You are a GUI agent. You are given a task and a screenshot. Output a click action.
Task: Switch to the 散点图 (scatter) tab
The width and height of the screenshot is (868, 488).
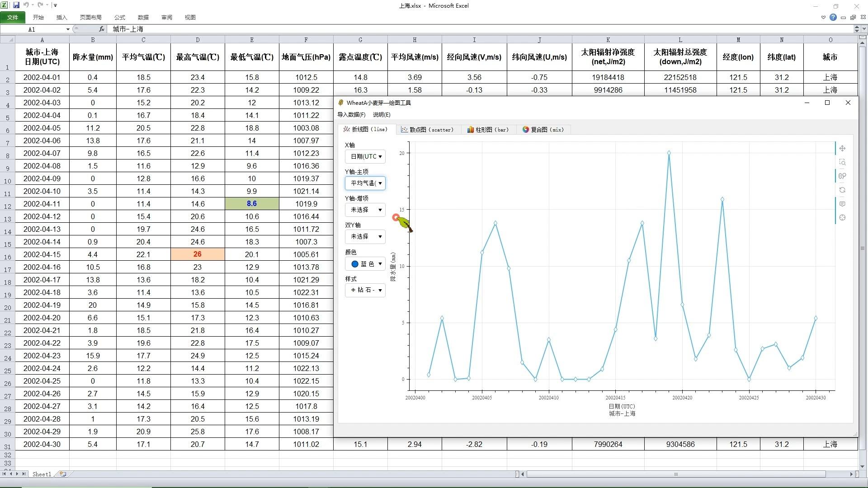coord(427,130)
